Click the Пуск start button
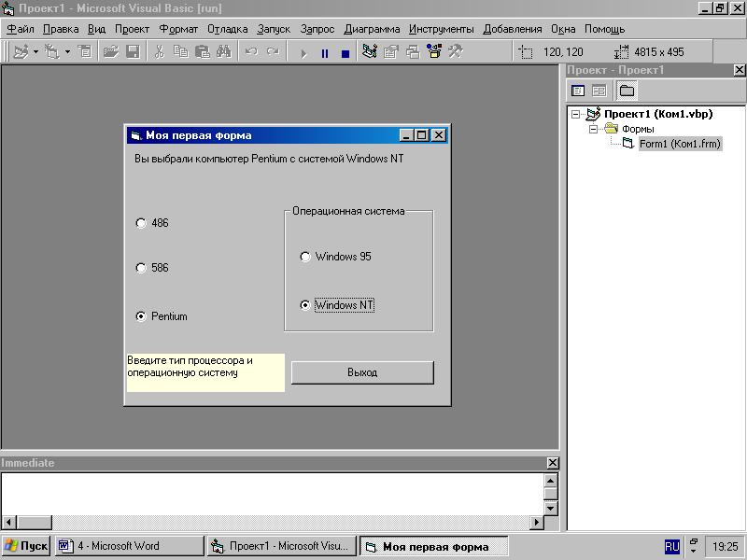Image resolution: width=747 pixels, height=560 pixels. click(26, 546)
